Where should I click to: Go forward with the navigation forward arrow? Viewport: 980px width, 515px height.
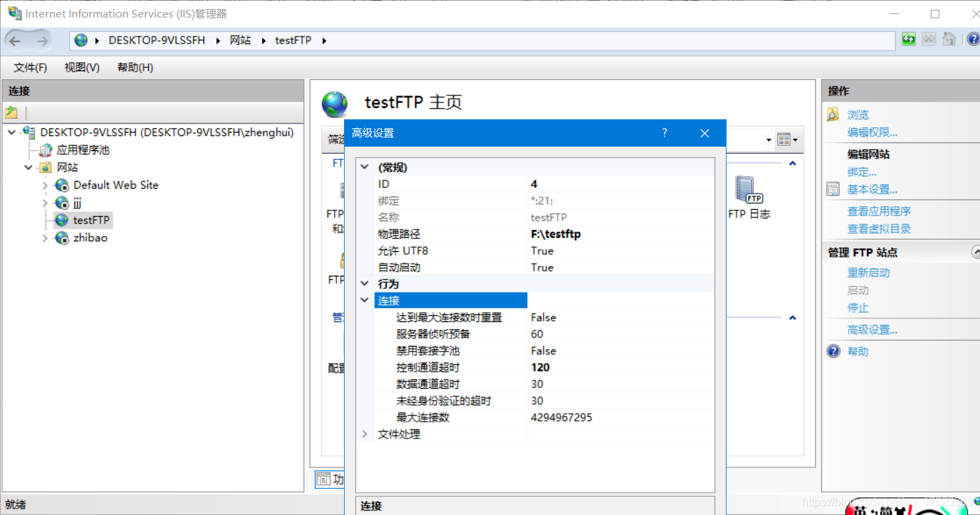tap(42, 41)
